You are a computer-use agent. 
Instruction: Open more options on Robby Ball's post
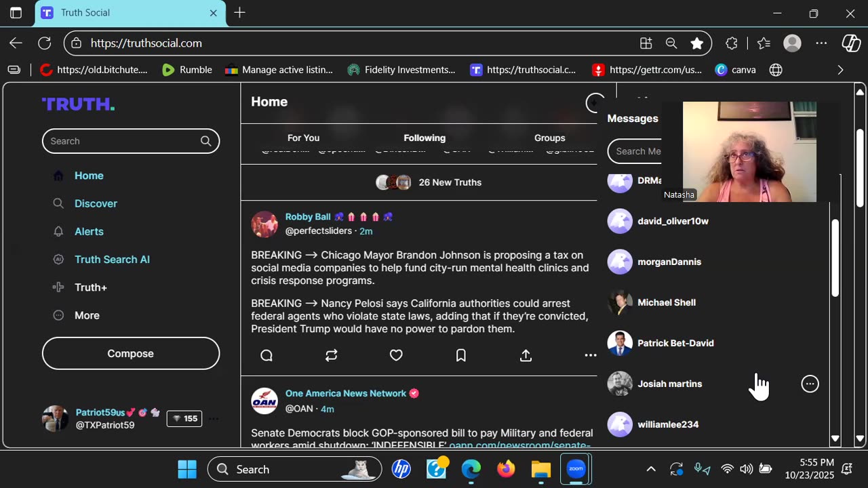click(x=591, y=355)
